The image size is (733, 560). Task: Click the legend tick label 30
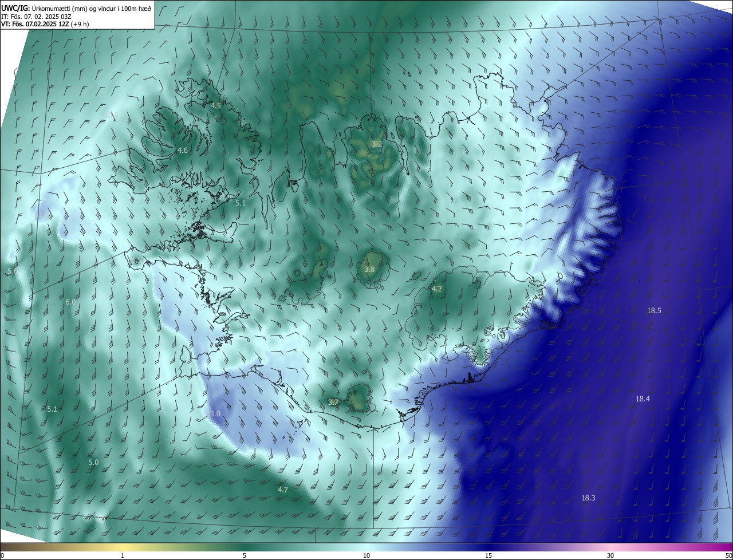click(x=610, y=555)
